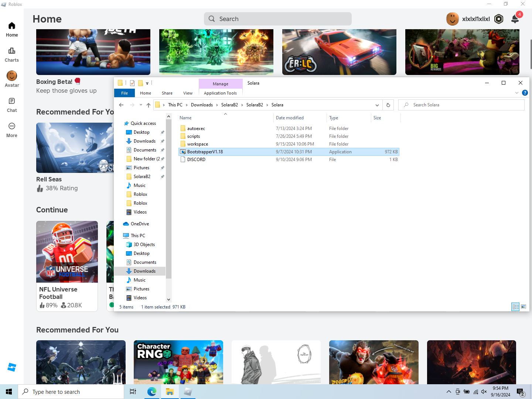Open pinned SolaraB2 in Quick access
The width and height of the screenshot is (532, 399).
(142, 177)
